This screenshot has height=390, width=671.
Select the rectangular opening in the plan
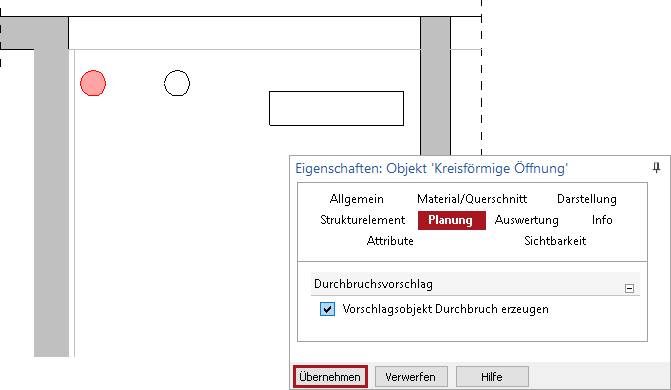(x=336, y=108)
